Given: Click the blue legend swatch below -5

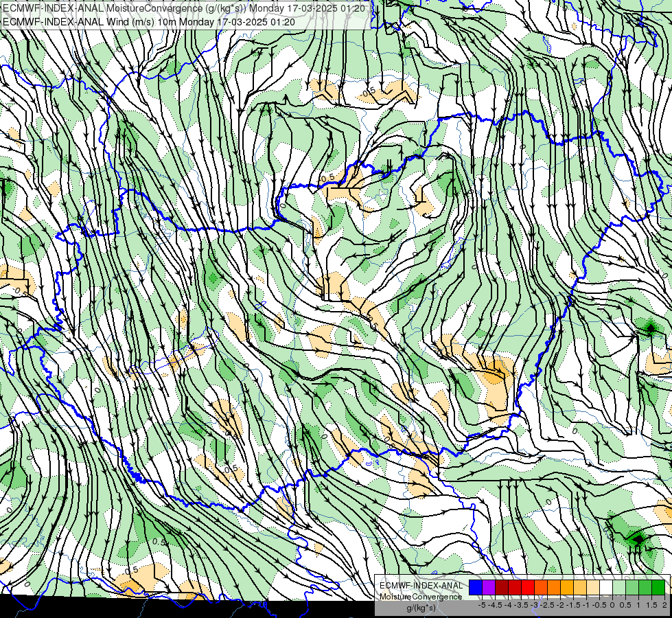Looking at the screenshot, I should 476,588.
